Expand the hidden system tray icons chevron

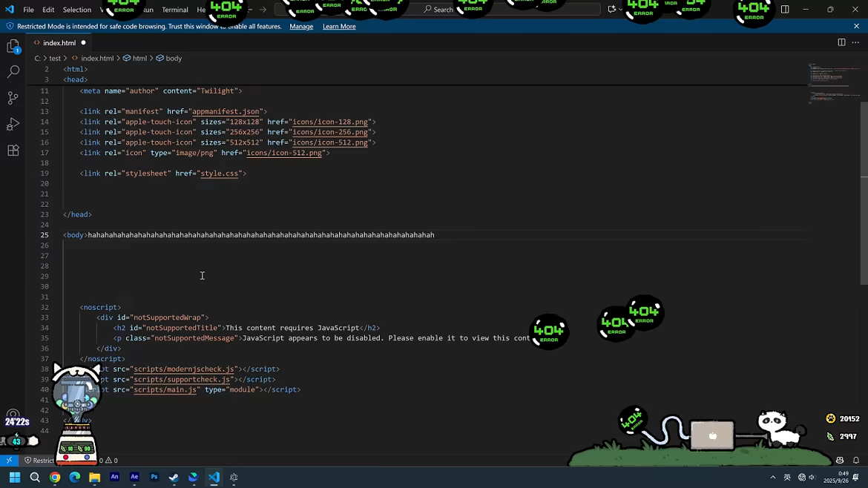773,477
